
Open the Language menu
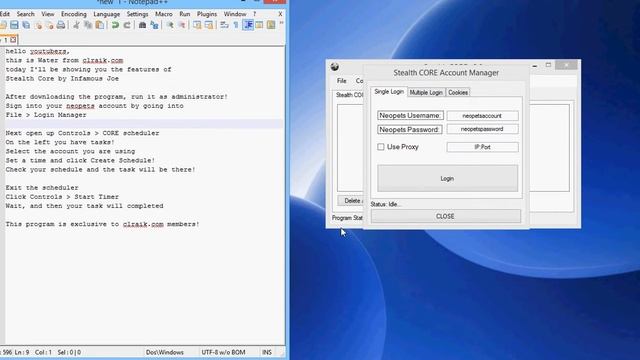pos(107,14)
